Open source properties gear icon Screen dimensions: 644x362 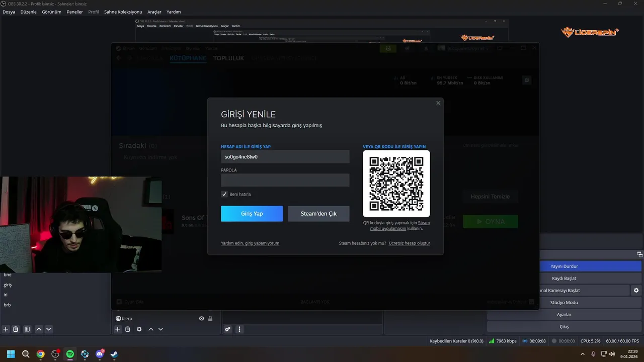point(139,329)
